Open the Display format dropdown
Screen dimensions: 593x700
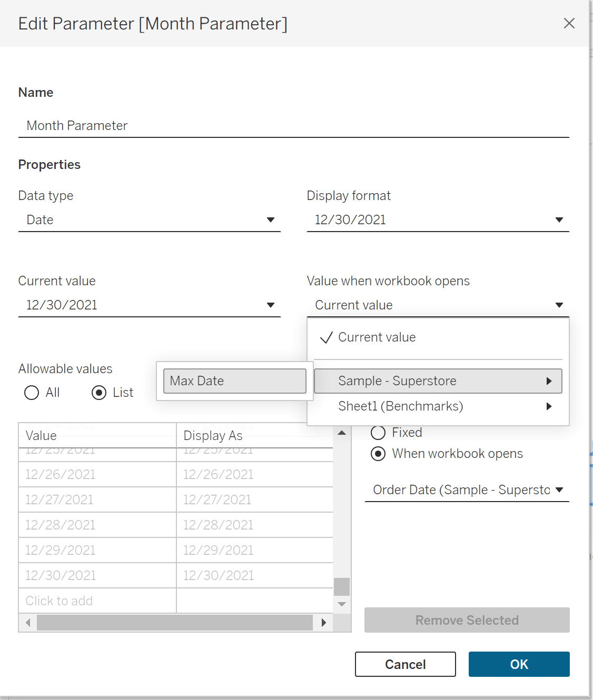[438, 220]
